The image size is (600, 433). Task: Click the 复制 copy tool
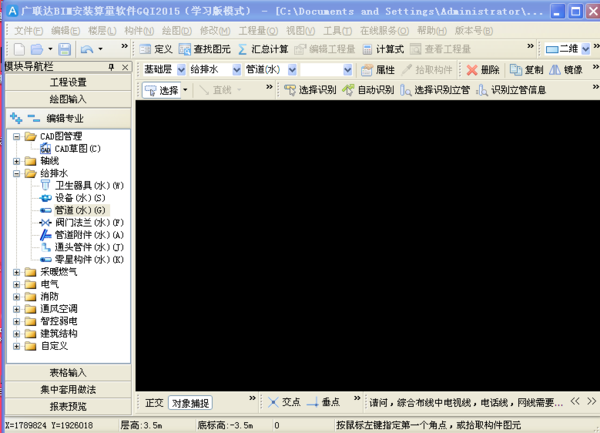point(526,70)
